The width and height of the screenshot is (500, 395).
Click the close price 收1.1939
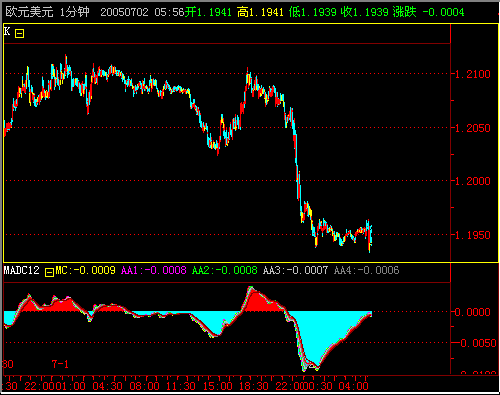pyautogui.click(x=365, y=12)
